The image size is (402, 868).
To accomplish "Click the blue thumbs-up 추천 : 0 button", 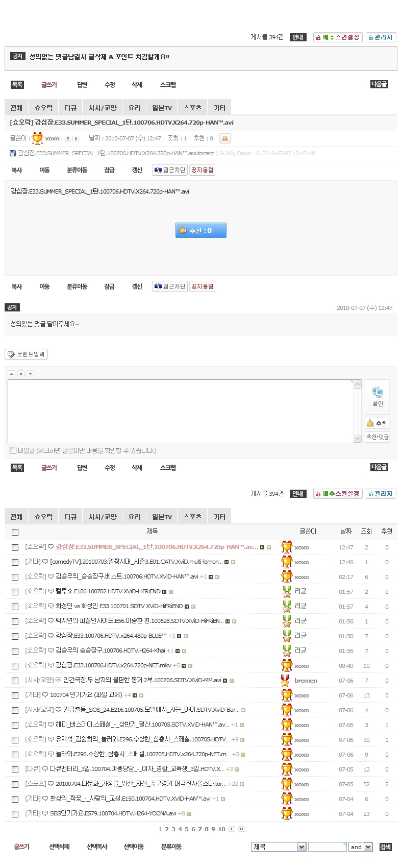I will pyautogui.click(x=201, y=230).
